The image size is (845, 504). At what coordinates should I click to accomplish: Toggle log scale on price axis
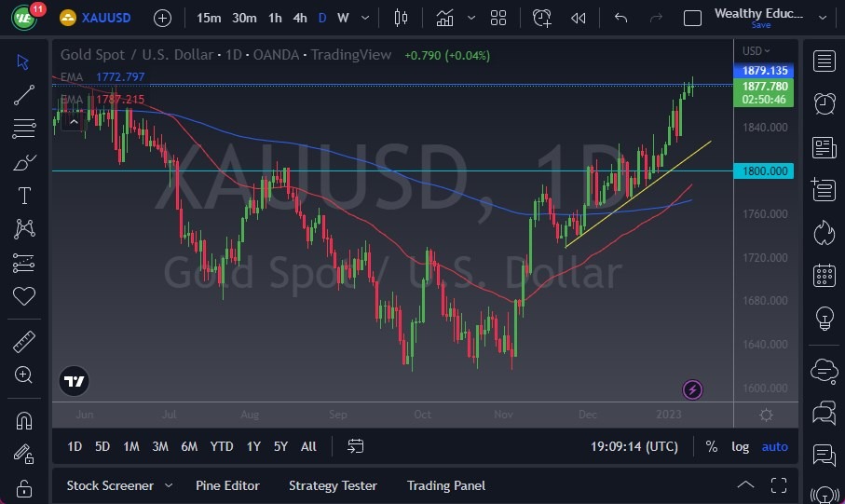[x=740, y=446]
